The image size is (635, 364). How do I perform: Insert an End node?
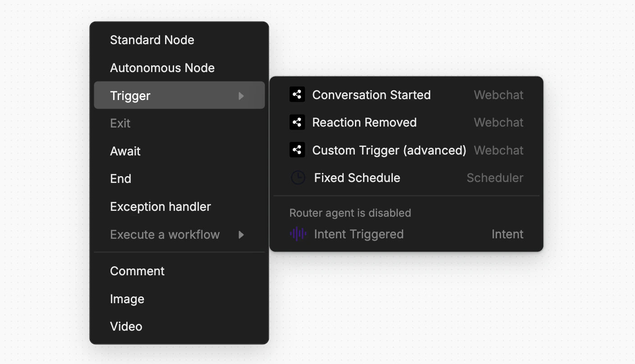(x=179, y=178)
